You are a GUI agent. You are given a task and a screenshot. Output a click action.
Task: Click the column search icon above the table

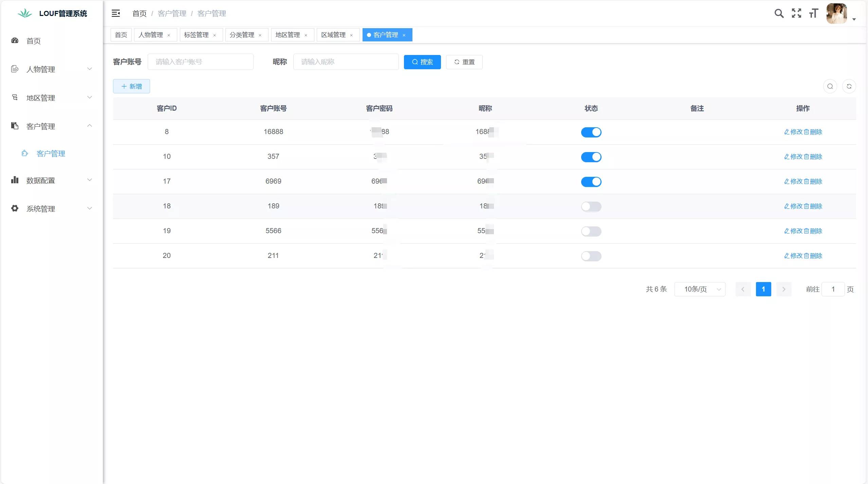830,86
